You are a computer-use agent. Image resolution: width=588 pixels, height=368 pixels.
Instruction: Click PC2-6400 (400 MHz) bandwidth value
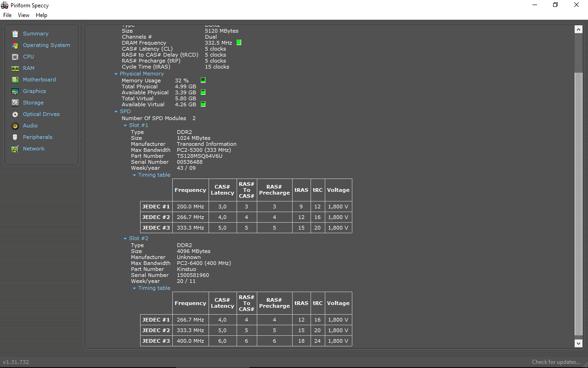(x=204, y=263)
